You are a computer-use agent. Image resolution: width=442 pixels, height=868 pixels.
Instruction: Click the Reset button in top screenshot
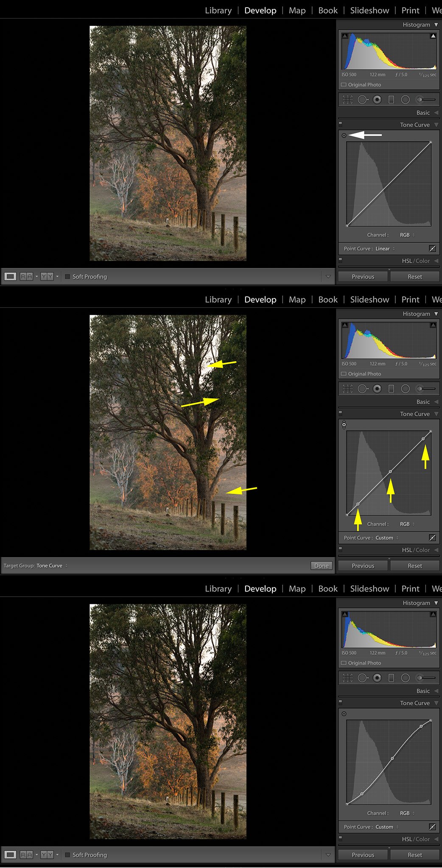pyautogui.click(x=415, y=277)
